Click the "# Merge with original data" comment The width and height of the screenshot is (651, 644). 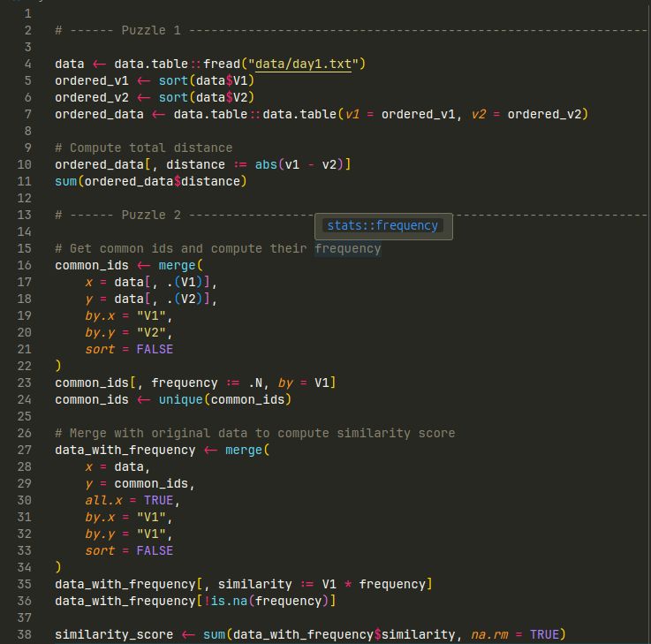click(x=255, y=433)
